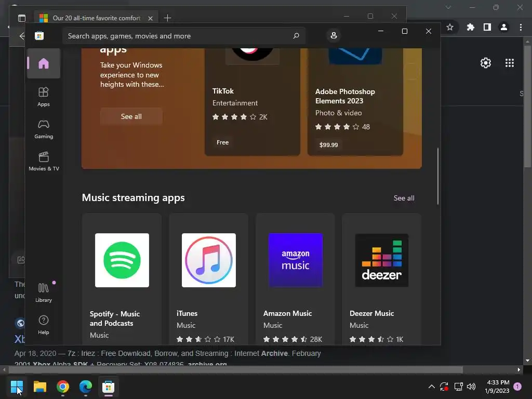
Task: Open Movies & TV section in sidebar
Action: (44, 161)
